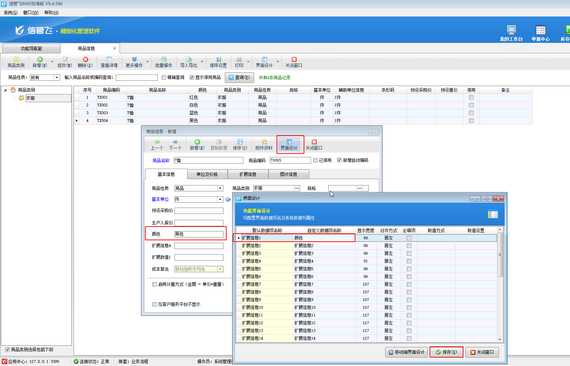Click 保存 button in 界面设计 dialog

pyautogui.click(x=446, y=352)
